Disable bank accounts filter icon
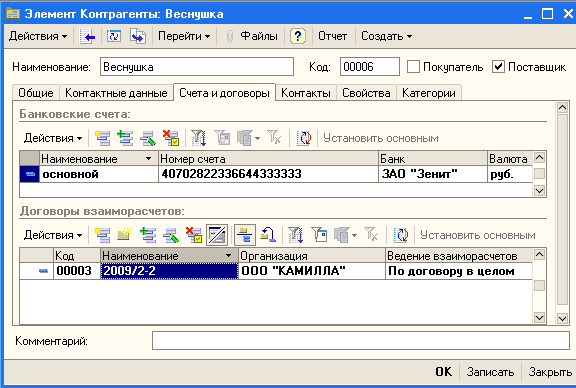576x388 pixels. coord(274,138)
